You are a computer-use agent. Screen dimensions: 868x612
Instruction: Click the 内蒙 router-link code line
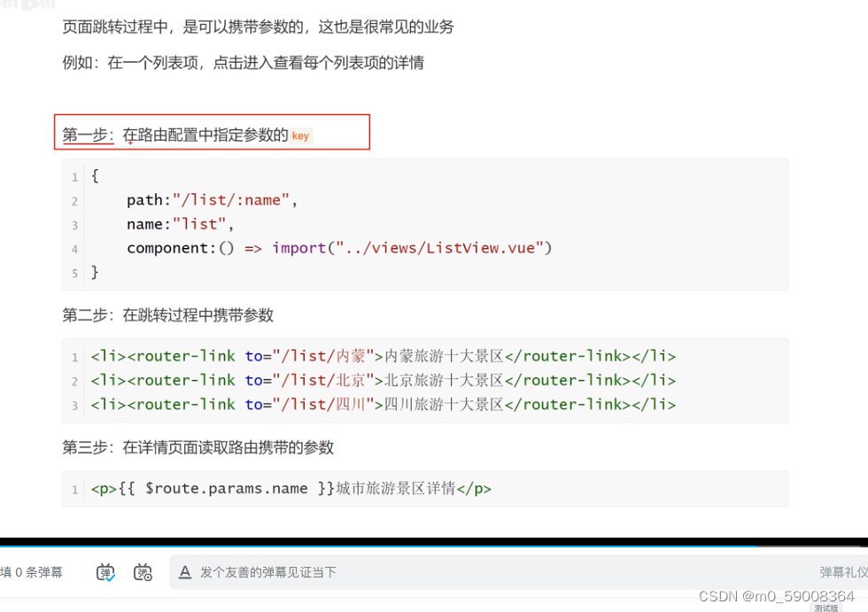[381, 356]
